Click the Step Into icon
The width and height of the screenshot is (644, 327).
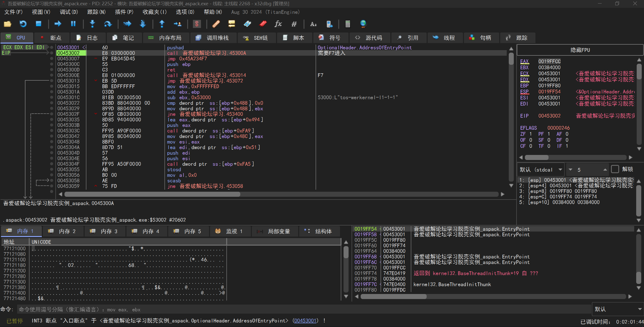pos(92,24)
